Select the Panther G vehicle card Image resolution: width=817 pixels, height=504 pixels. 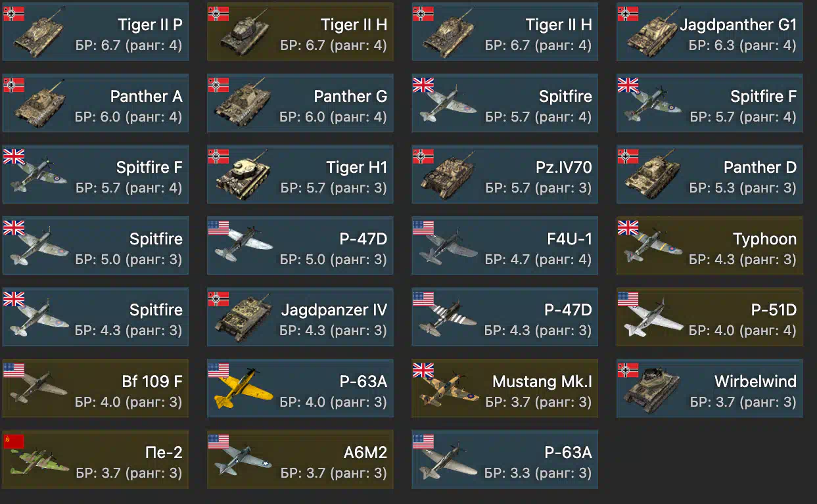tap(300, 103)
